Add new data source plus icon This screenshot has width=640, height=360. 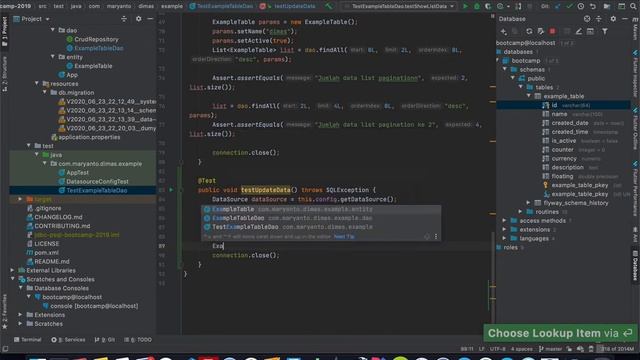504,31
